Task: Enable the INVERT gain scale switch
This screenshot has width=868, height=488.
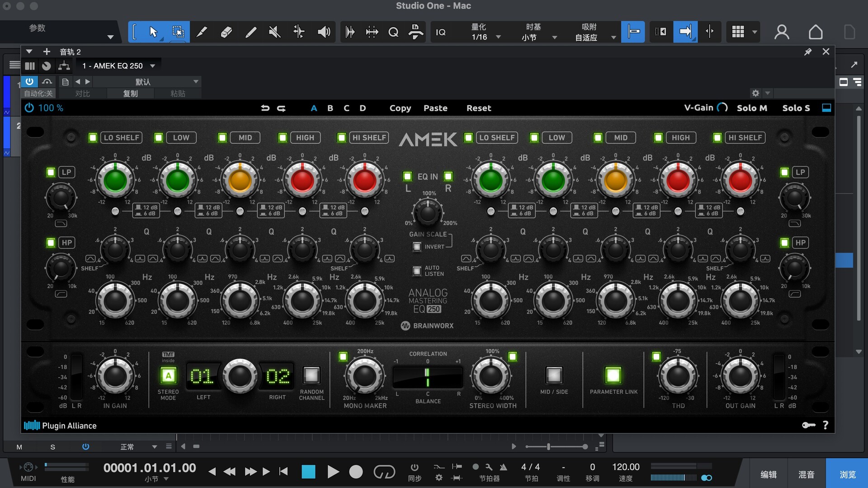Action: [x=417, y=247]
